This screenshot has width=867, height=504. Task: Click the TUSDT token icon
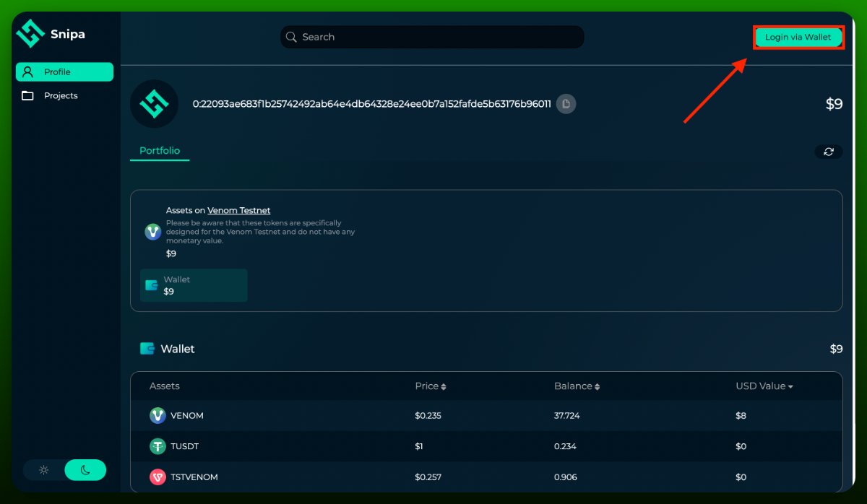click(158, 446)
